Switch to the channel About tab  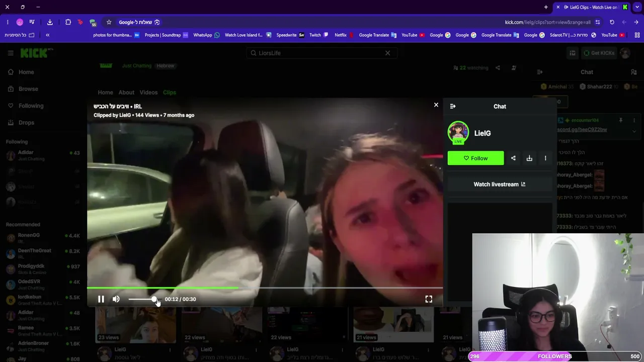click(x=126, y=93)
